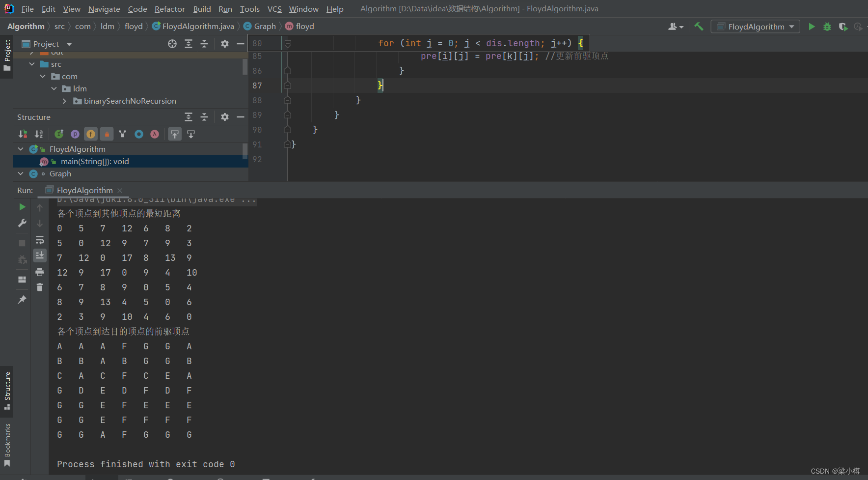Open the Bookmarks side tool window button

pos(7,445)
